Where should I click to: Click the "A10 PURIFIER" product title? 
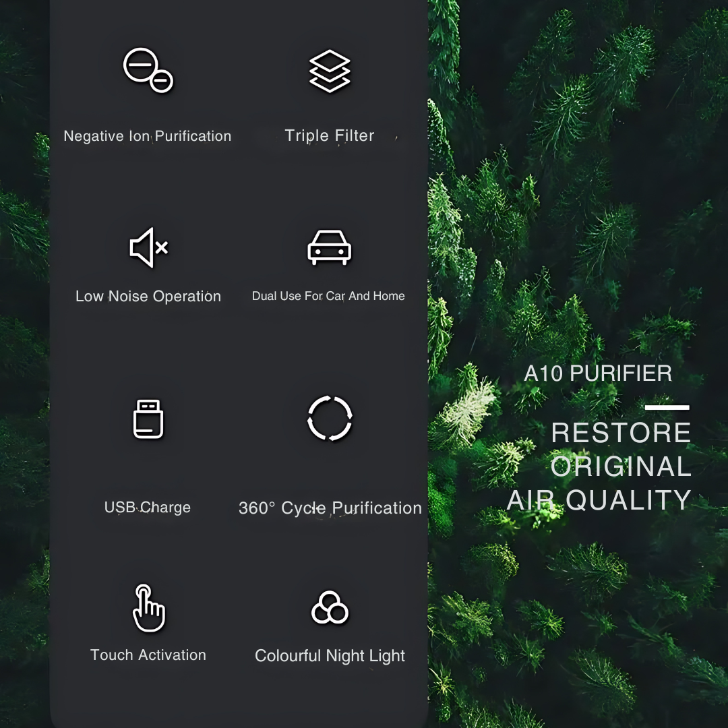click(x=598, y=373)
